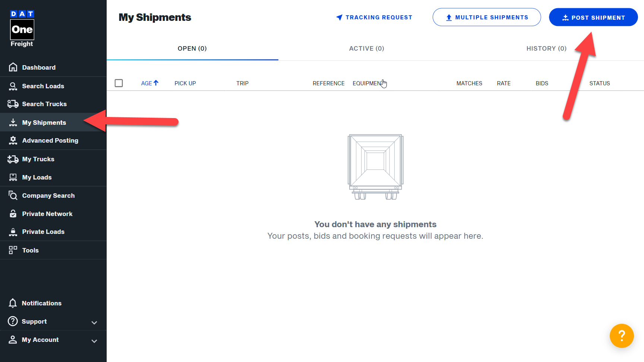The width and height of the screenshot is (644, 362).
Task: Click the Private Network lock icon
Action: pos(13,213)
